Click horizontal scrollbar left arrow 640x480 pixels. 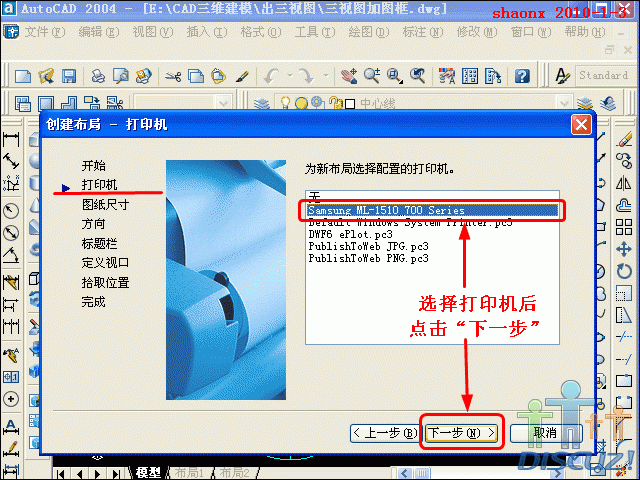click(405, 473)
